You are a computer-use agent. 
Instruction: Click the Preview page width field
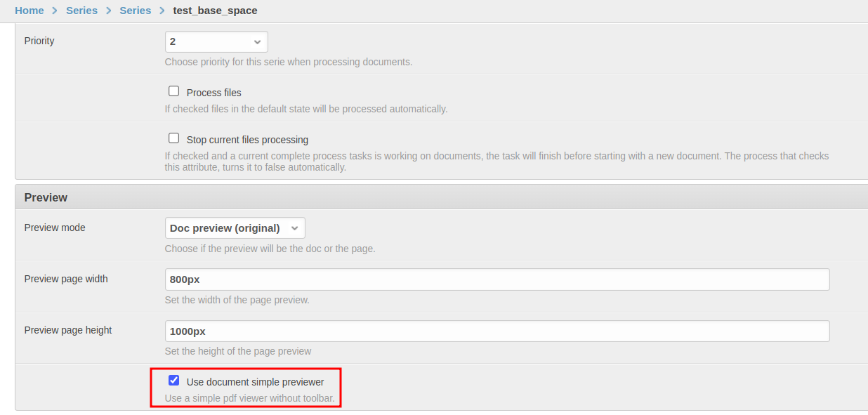pyautogui.click(x=497, y=279)
